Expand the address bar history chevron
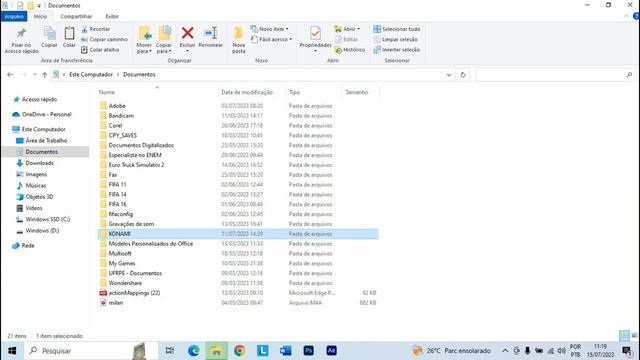Viewport: 640px width, 360px height. pyautogui.click(x=449, y=75)
